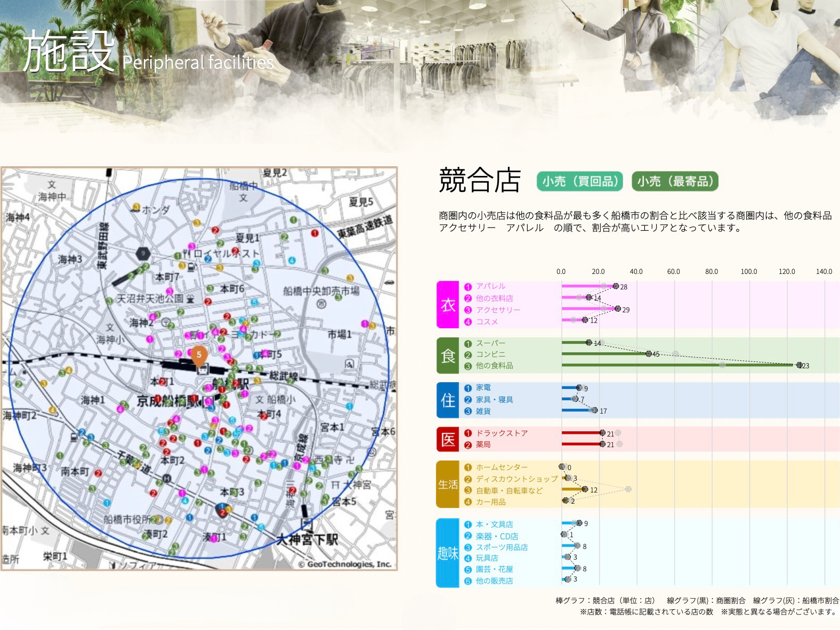Select the 住 housing category icon
This screenshot has height=630, width=840.
[448, 400]
